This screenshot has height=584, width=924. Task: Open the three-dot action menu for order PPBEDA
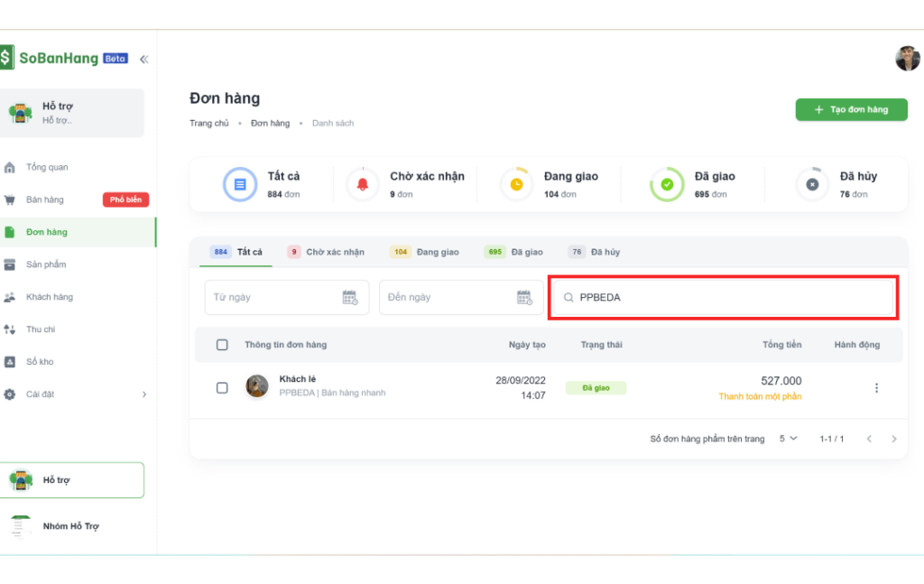tap(875, 388)
